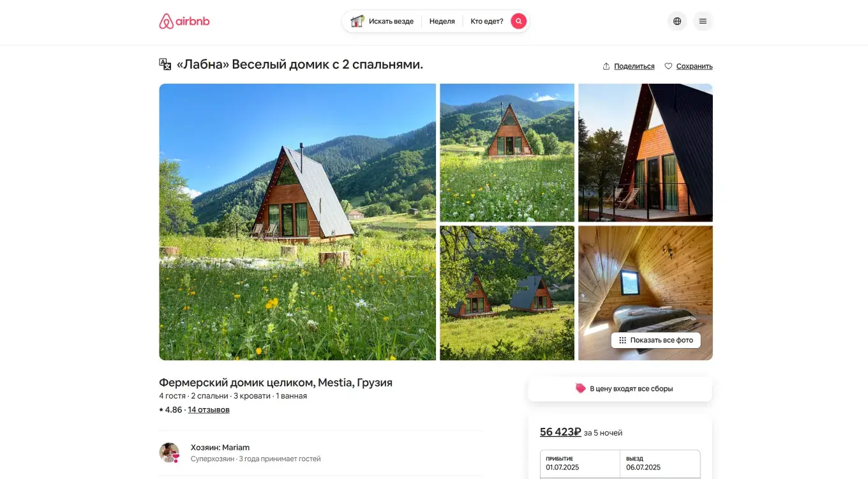Screen dimensions: 868x479
Task: Click the red search magnifier icon
Action: [x=519, y=21]
